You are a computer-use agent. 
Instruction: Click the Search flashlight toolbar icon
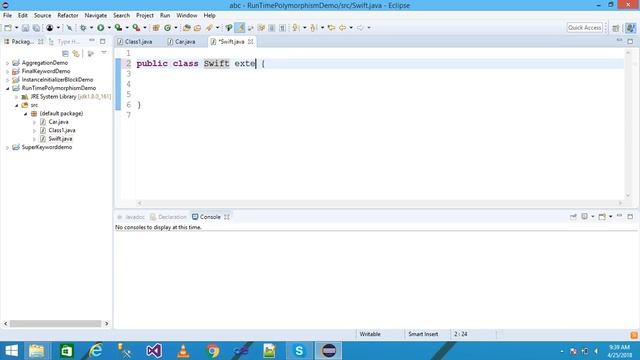point(209,28)
